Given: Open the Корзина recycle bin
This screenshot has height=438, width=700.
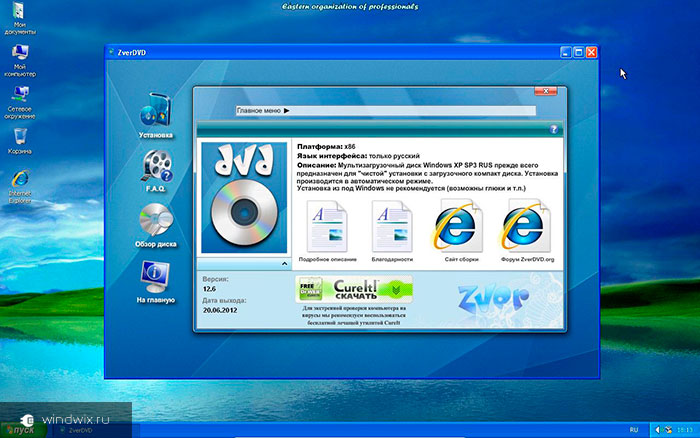Looking at the screenshot, I should (x=19, y=136).
